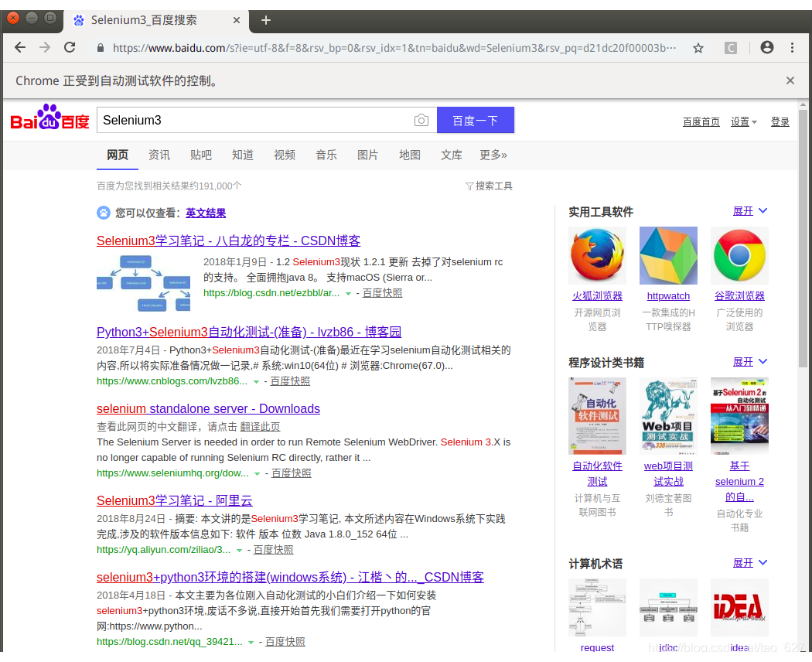Click the Selenium 2 book cover
The height and width of the screenshot is (662, 812).
pos(739,416)
